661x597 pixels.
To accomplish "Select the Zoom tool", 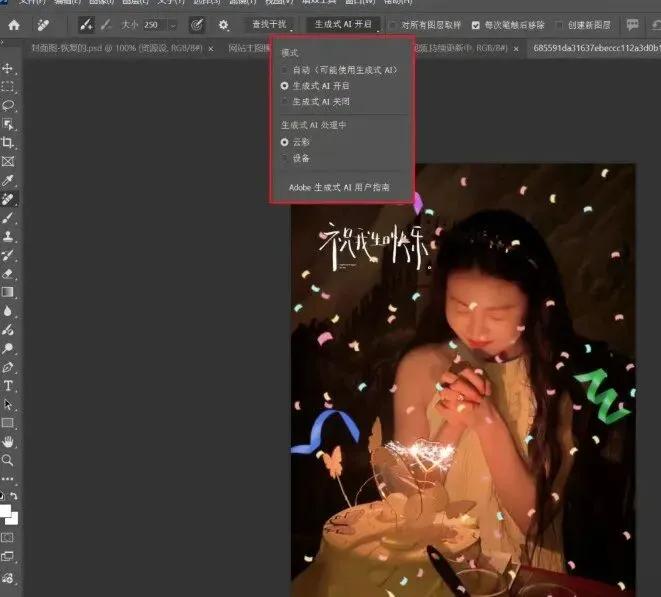I will click(8, 460).
